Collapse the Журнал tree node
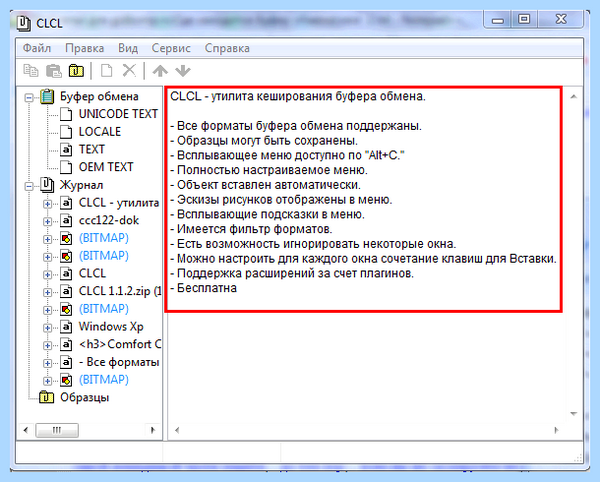This screenshot has height=482, width=600. (x=29, y=187)
